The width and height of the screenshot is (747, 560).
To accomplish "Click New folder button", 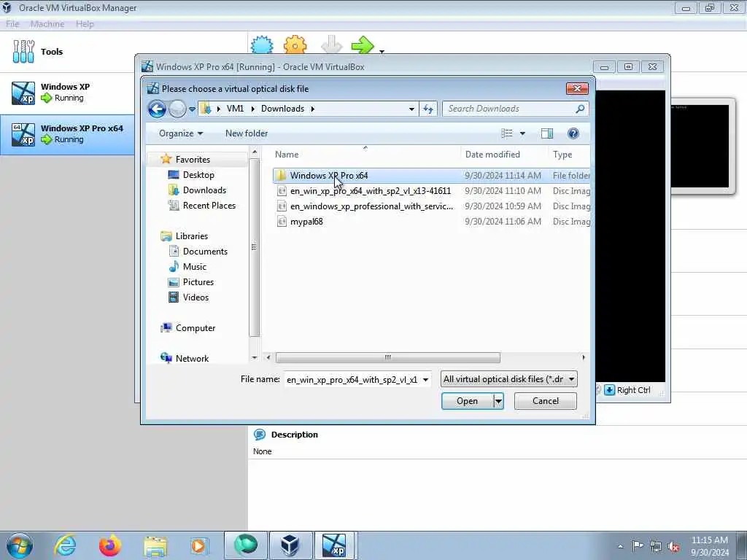I will (x=247, y=133).
